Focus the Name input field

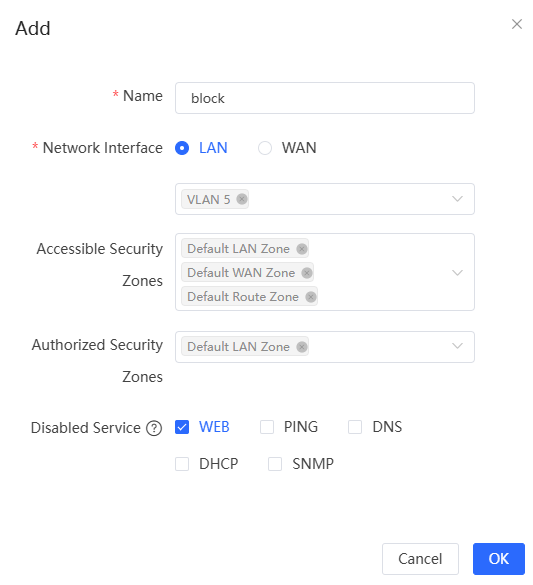pos(325,98)
